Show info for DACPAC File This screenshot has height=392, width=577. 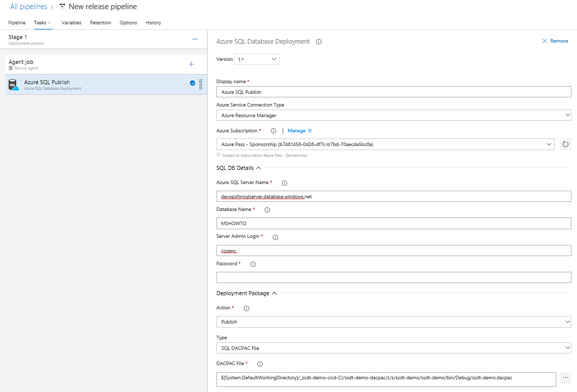260,364
